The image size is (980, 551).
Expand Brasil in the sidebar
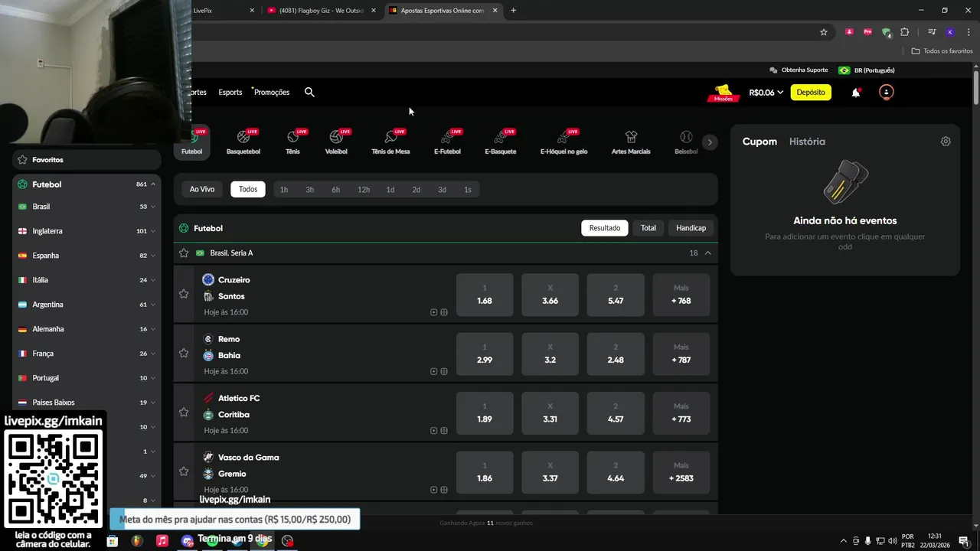153,207
